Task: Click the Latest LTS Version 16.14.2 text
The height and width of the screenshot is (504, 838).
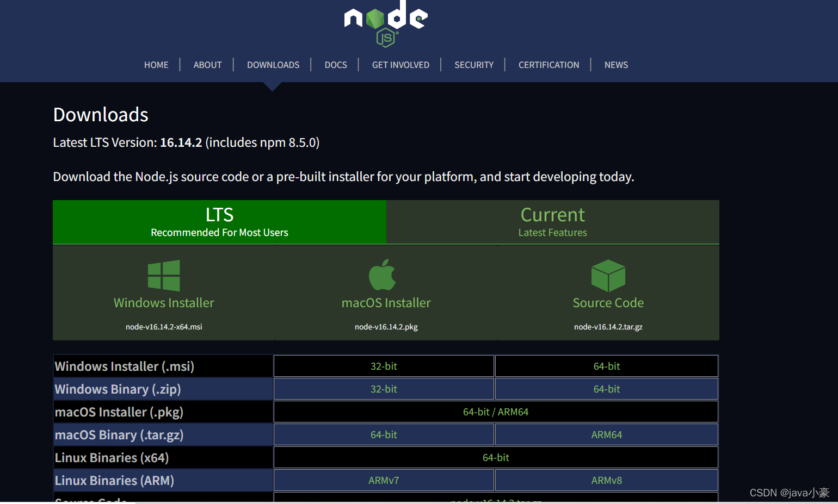Action: [186, 142]
